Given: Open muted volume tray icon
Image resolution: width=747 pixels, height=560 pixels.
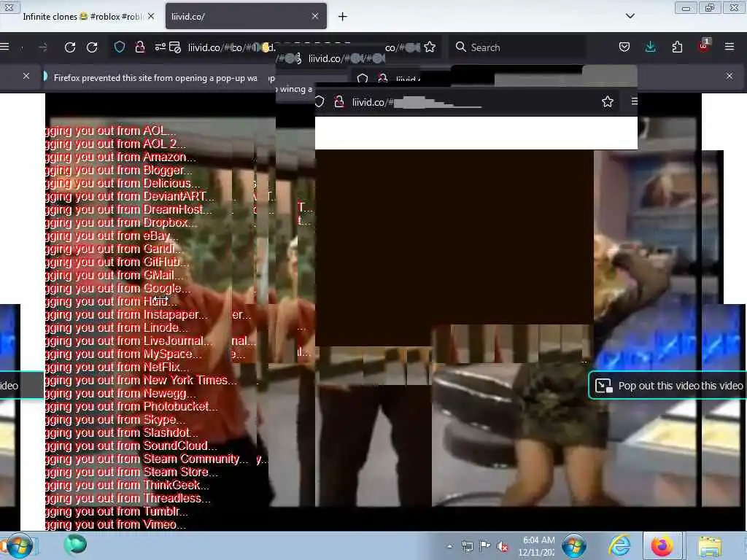Looking at the screenshot, I should coord(502,546).
